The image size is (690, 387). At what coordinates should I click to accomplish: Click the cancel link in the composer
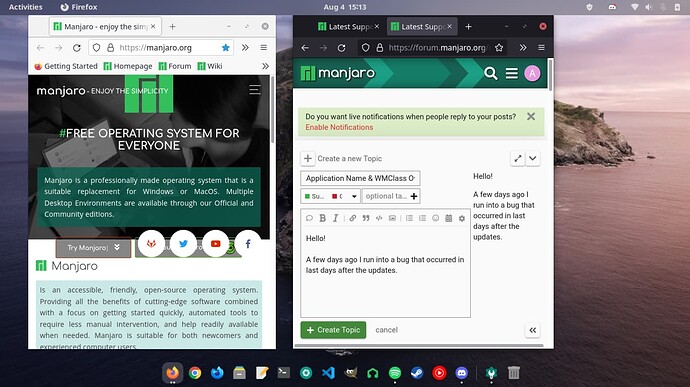pyautogui.click(x=386, y=330)
